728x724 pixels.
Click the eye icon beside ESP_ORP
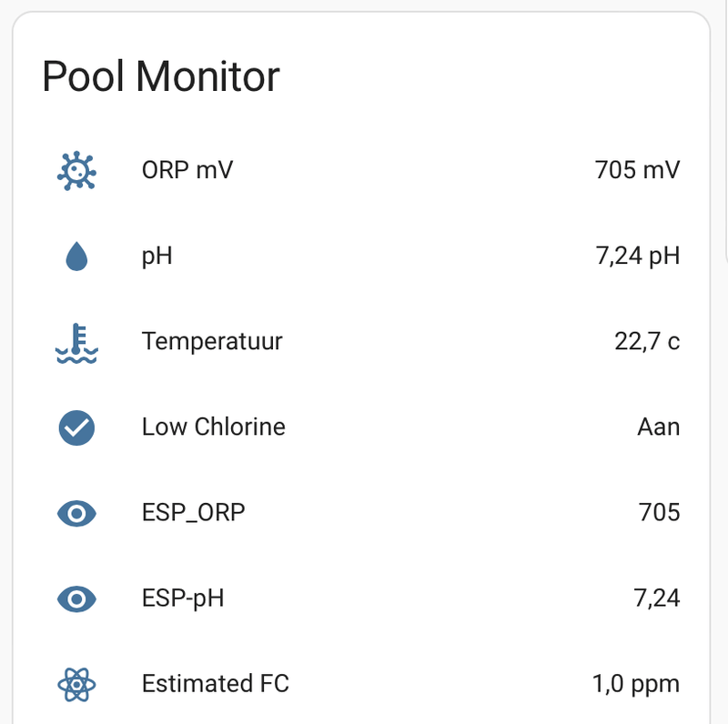pos(76,513)
